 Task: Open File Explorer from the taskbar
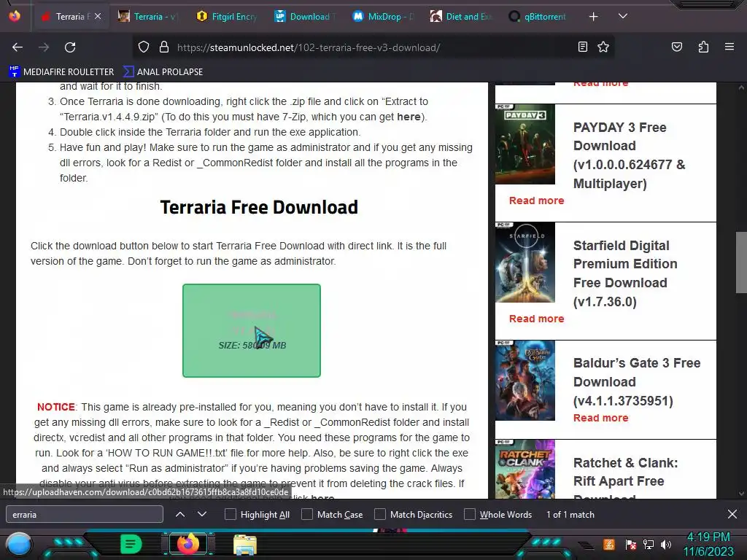pyautogui.click(x=245, y=545)
